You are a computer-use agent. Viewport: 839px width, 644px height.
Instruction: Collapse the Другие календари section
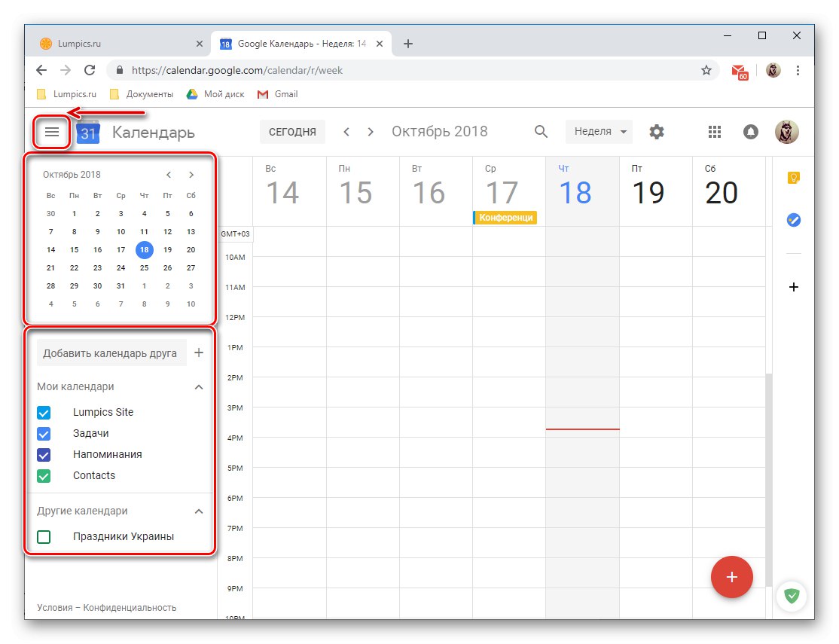(198, 511)
